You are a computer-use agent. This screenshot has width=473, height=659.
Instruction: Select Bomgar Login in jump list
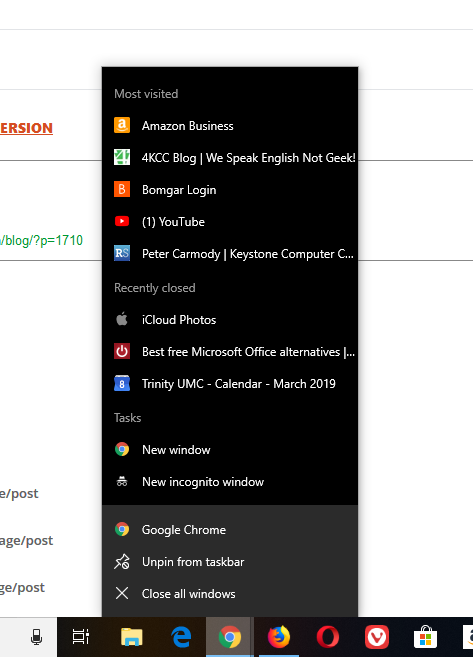230,190
